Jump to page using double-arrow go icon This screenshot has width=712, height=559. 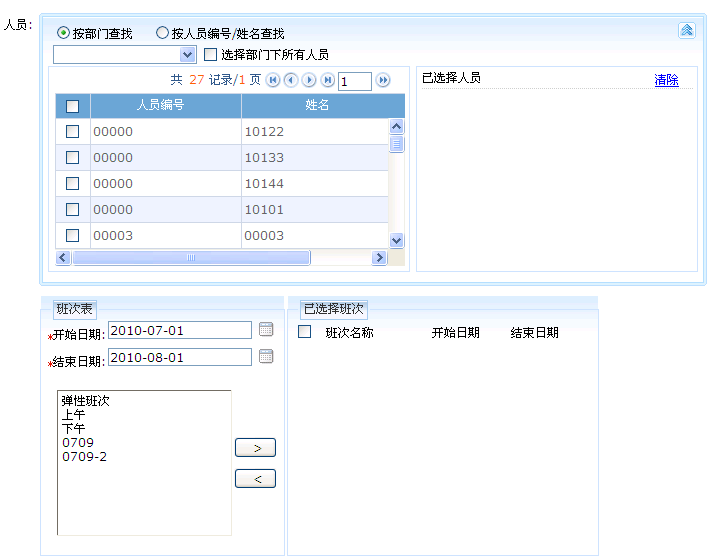(x=383, y=80)
